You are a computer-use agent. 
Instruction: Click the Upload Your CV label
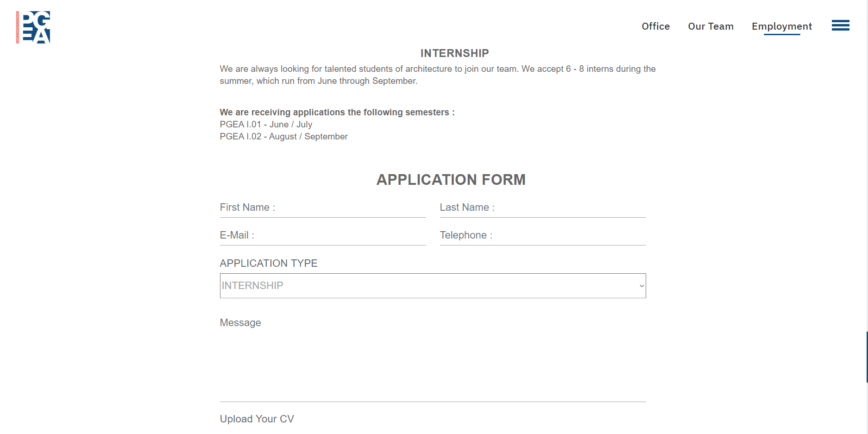click(x=257, y=419)
